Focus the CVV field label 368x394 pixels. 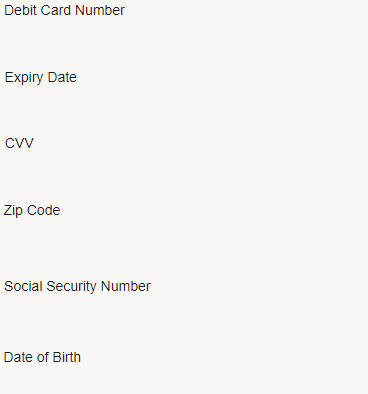pyautogui.click(x=19, y=144)
